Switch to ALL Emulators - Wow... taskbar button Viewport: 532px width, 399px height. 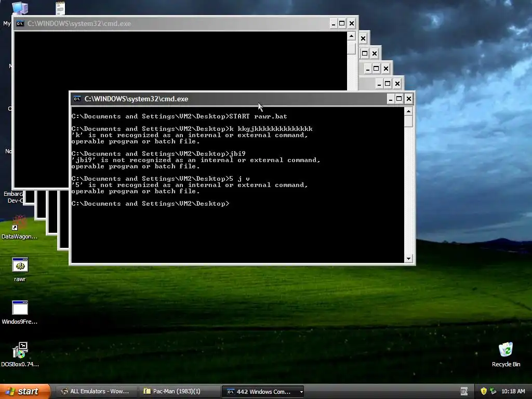[x=96, y=391]
